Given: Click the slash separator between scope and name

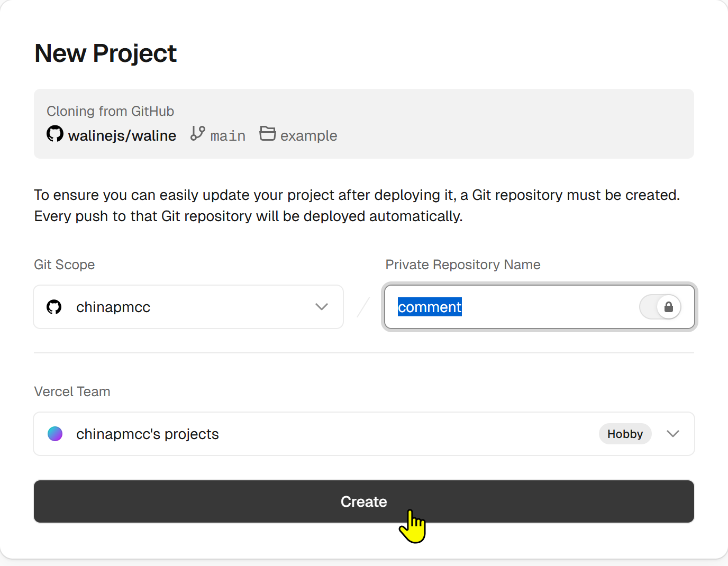Looking at the screenshot, I should pos(363,307).
